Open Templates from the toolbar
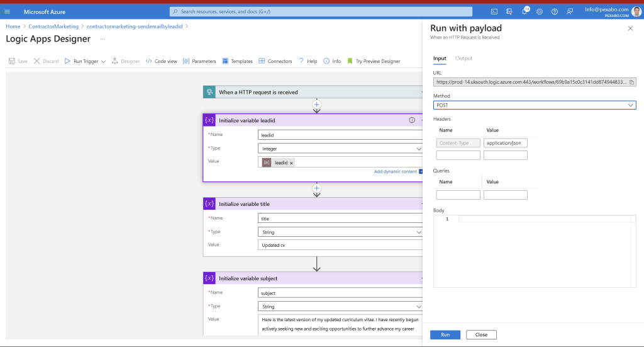This screenshot has height=347, width=644. click(237, 61)
